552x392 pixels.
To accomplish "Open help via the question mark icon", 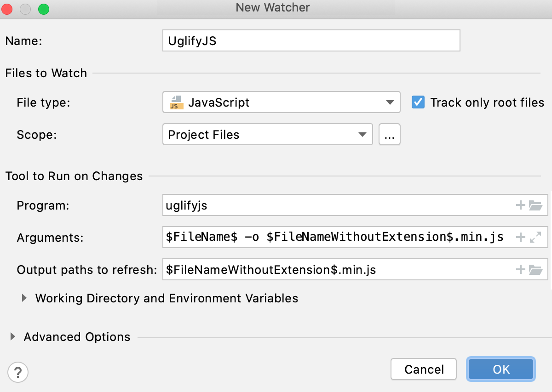I will pos(18,372).
